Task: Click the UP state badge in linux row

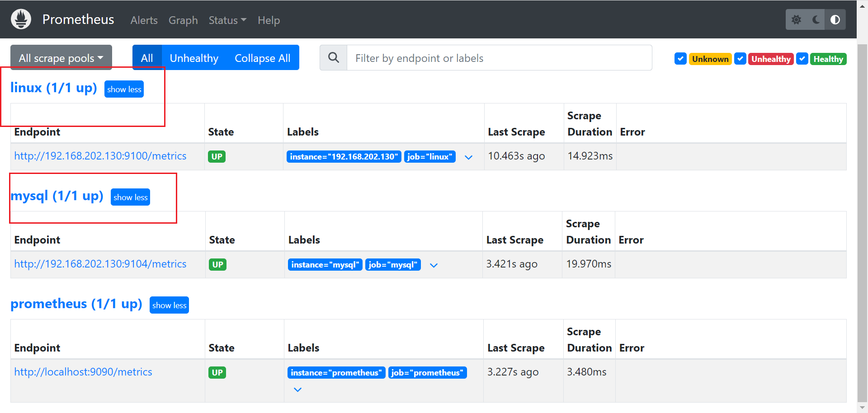Action: [217, 157]
